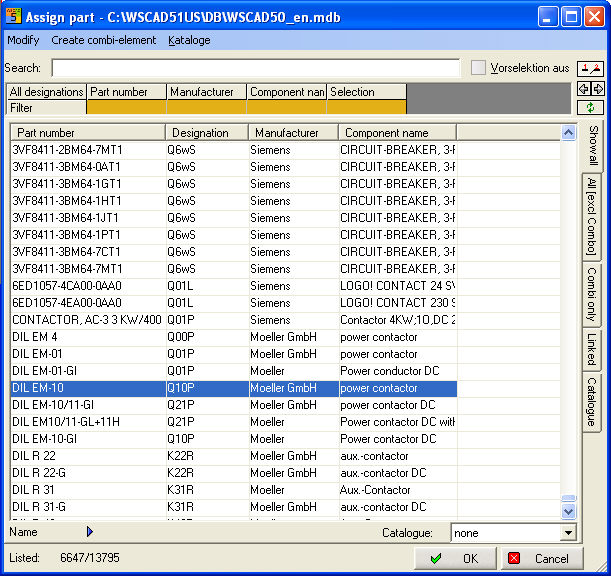The width and height of the screenshot is (611, 576).
Task: Switch to the Linked side tab
Action: [592, 349]
